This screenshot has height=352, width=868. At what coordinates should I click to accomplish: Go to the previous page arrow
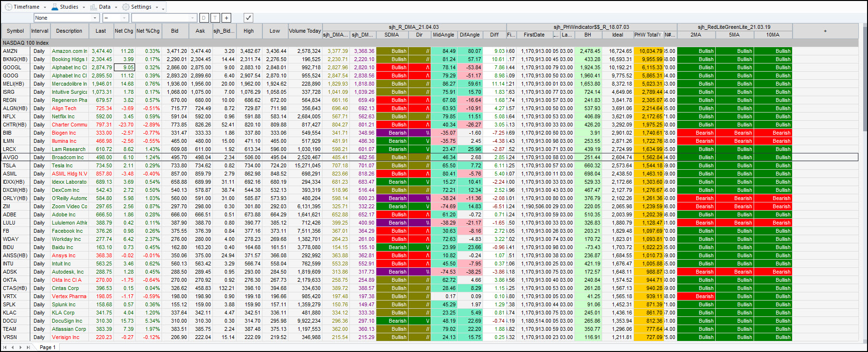(x=12, y=347)
